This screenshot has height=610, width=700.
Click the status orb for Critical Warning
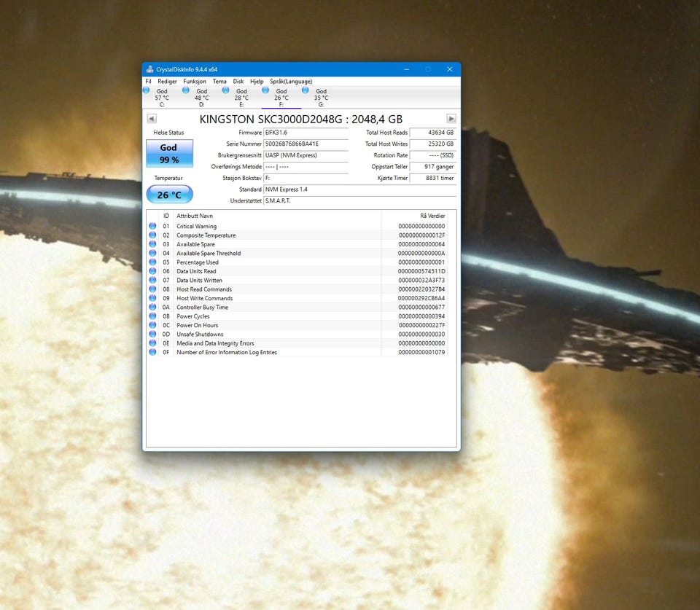pos(152,226)
